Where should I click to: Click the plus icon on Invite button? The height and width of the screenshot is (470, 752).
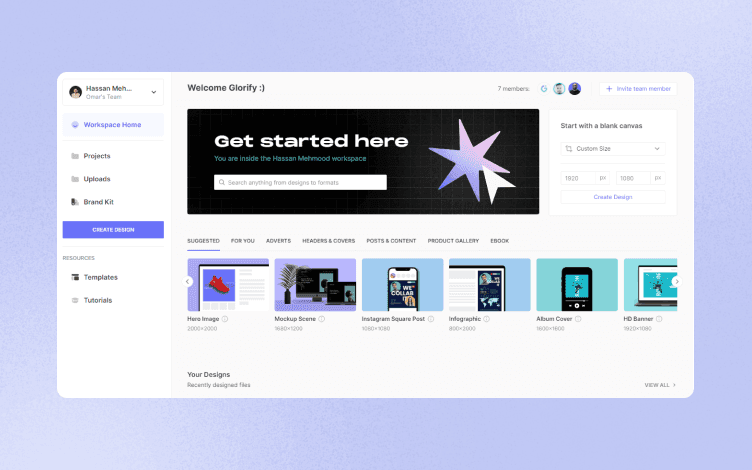coord(609,89)
